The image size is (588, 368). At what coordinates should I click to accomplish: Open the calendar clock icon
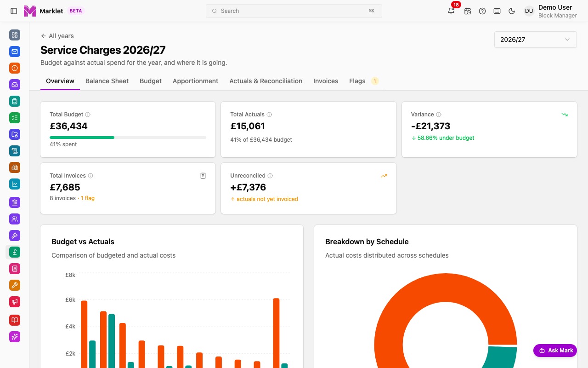pos(468,11)
